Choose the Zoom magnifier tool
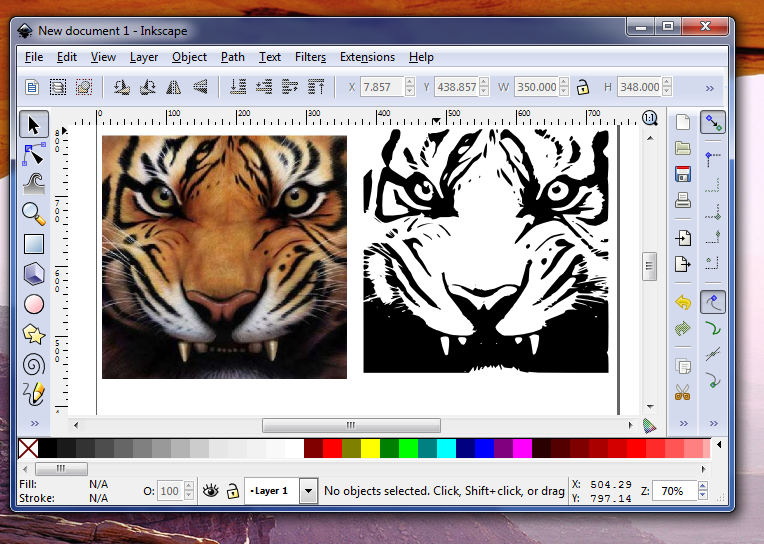The image size is (764, 544). (34, 213)
